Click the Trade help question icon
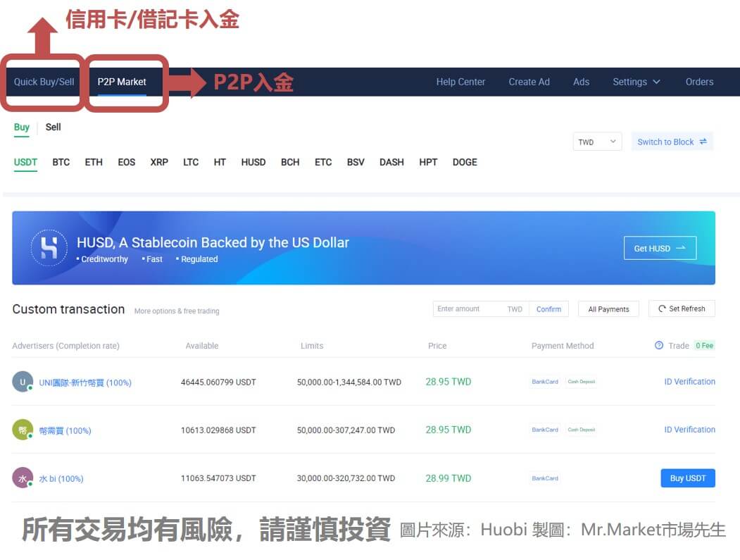The image size is (740, 560). [x=659, y=345]
